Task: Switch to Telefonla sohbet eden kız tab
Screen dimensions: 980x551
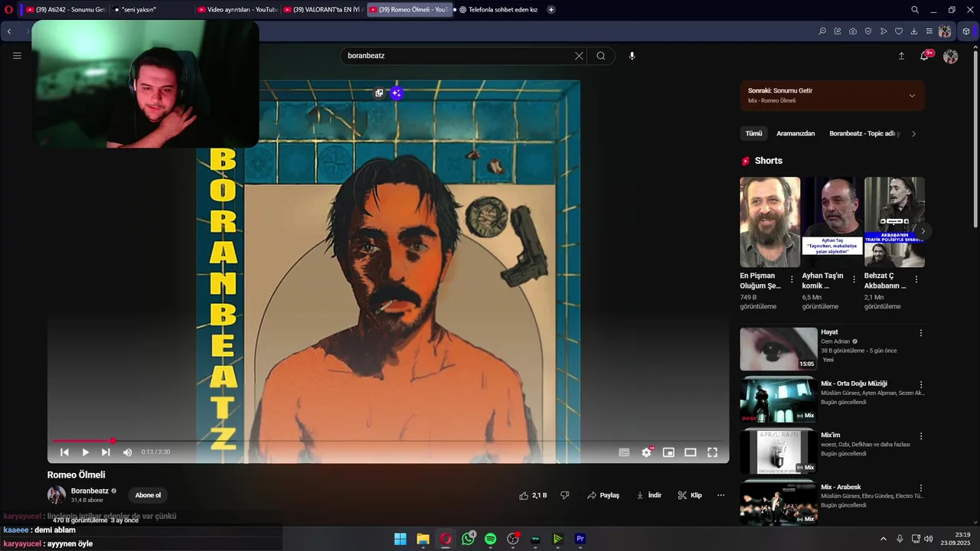Action: tap(498, 10)
